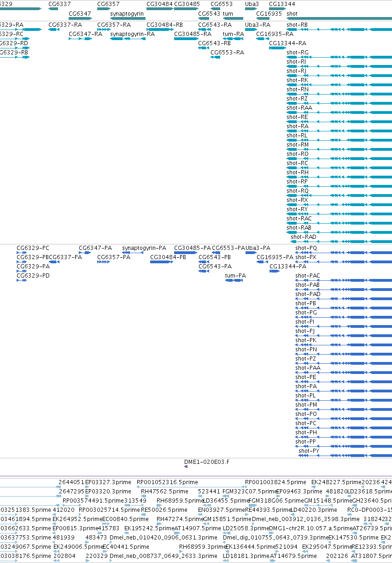This screenshot has width=392, height=563.
Task: Select the synaptogyrin-PA protein label
Action: pyautogui.click(x=144, y=248)
